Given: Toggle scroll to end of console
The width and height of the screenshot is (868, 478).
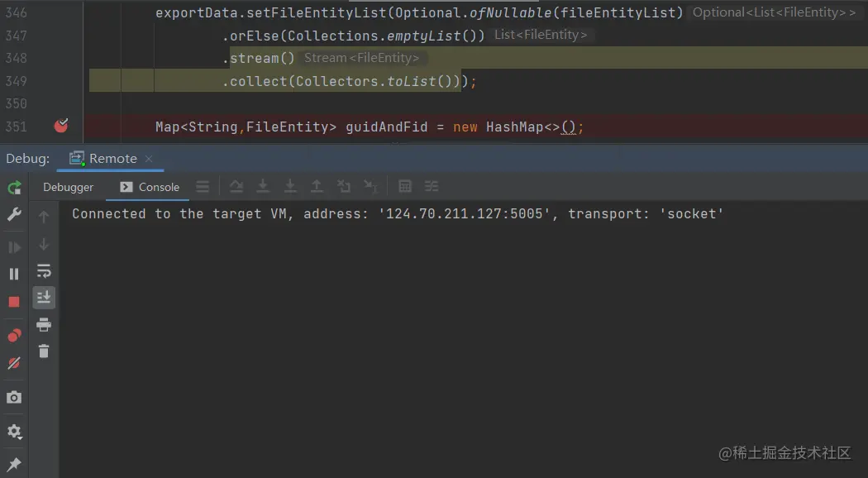Looking at the screenshot, I should click(x=44, y=298).
